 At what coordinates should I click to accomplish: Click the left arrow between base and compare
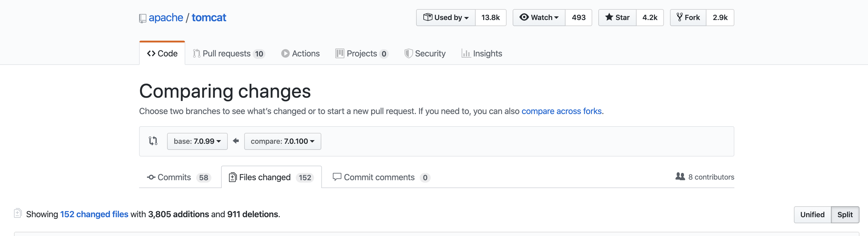[x=236, y=141]
